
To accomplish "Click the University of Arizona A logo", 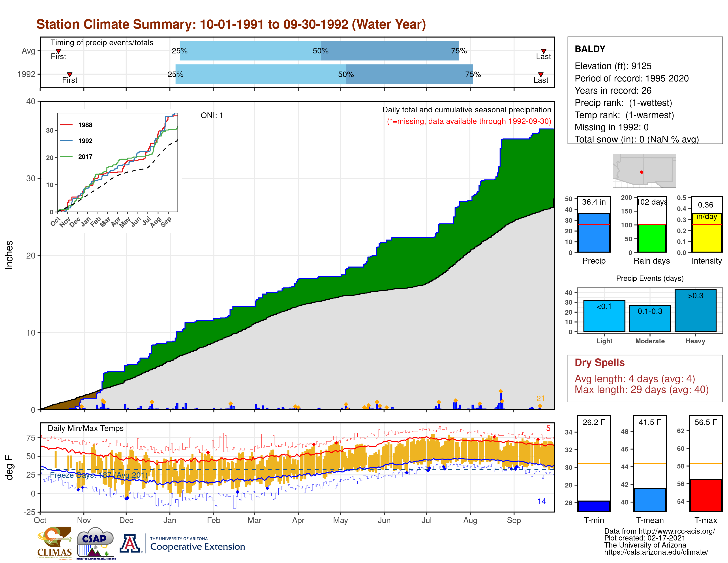I will pyautogui.click(x=131, y=544).
